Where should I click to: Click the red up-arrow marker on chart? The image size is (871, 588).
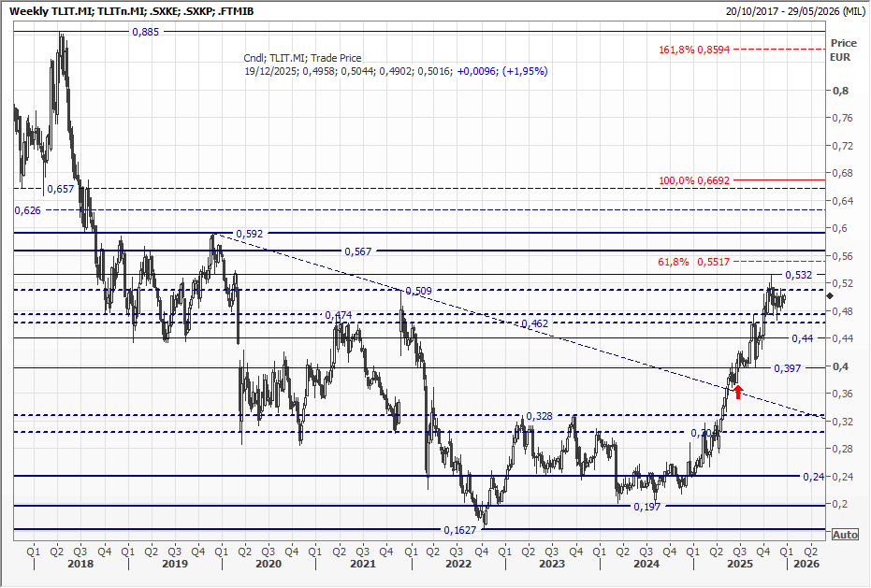(x=738, y=391)
